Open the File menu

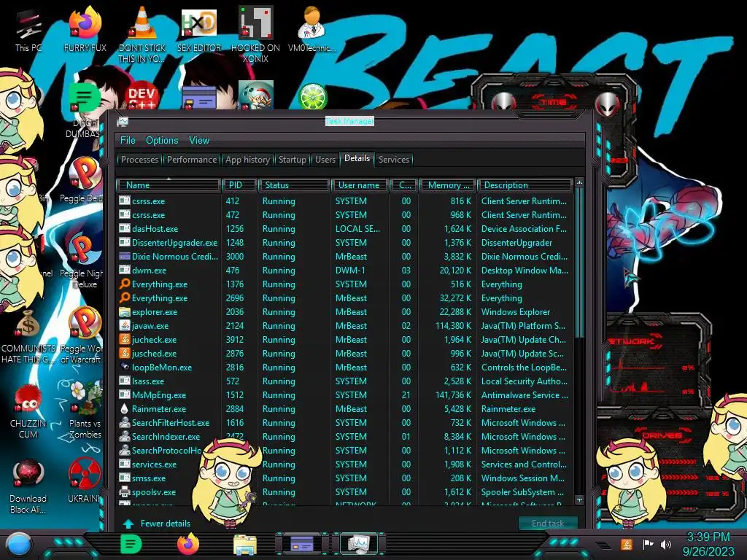(128, 141)
